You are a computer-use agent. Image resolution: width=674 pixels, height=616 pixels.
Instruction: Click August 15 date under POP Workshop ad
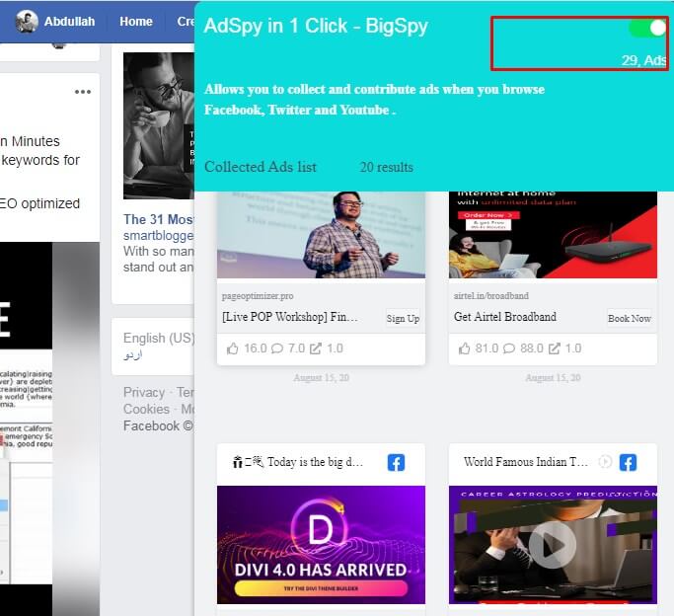click(321, 378)
